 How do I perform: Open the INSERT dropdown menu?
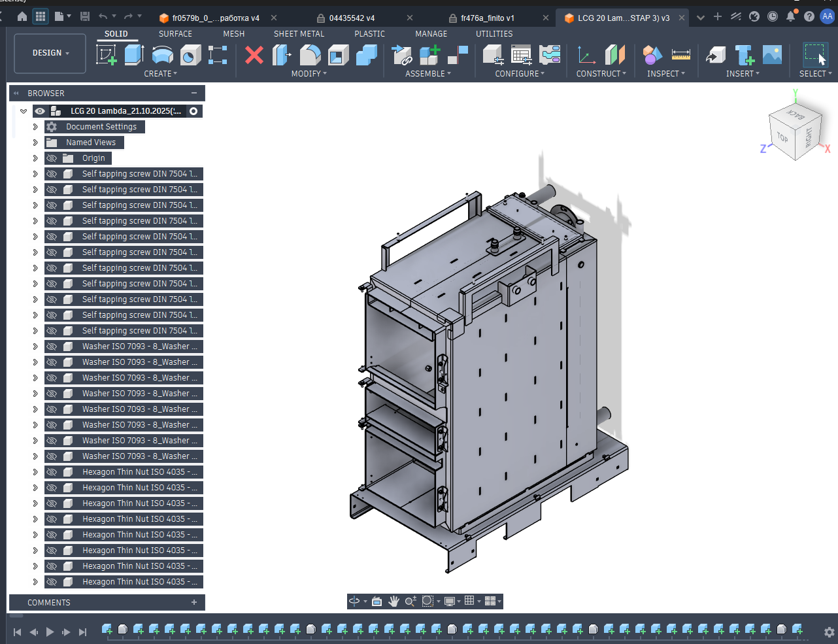743,74
